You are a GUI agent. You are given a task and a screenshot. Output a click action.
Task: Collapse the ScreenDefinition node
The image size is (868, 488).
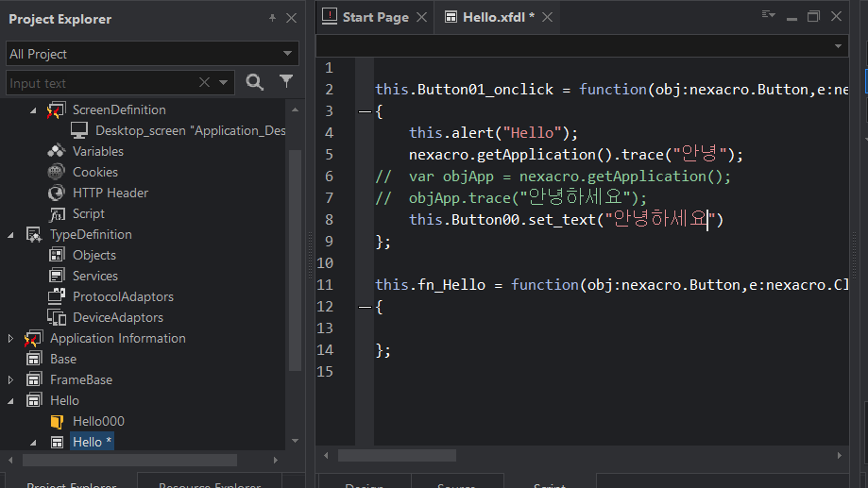click(33, 110)
